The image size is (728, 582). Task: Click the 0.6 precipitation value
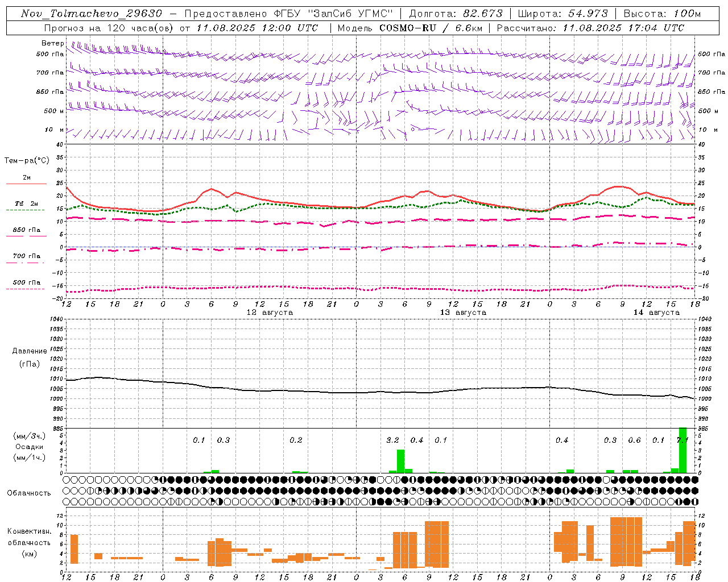pos(634,440)
